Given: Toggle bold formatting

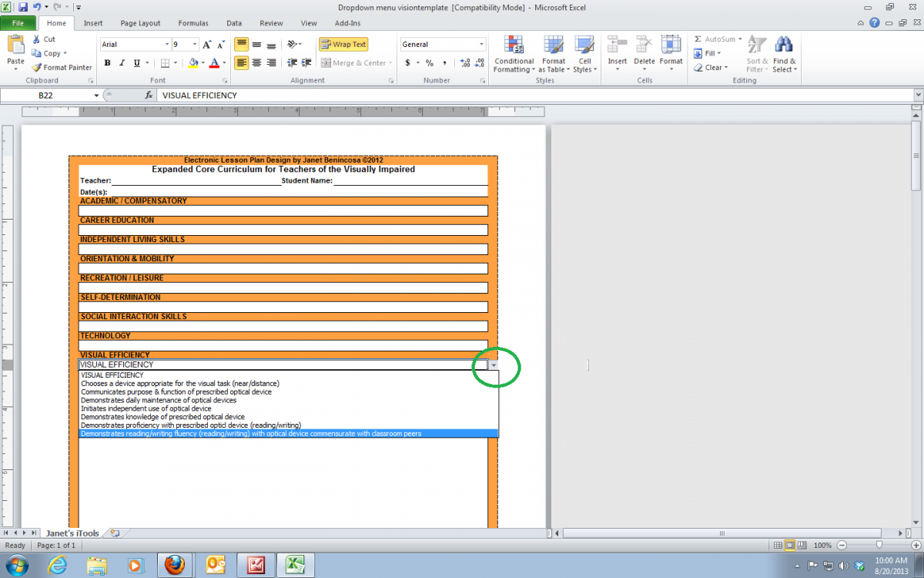Looking at the screenshot, I should (108, 61).
